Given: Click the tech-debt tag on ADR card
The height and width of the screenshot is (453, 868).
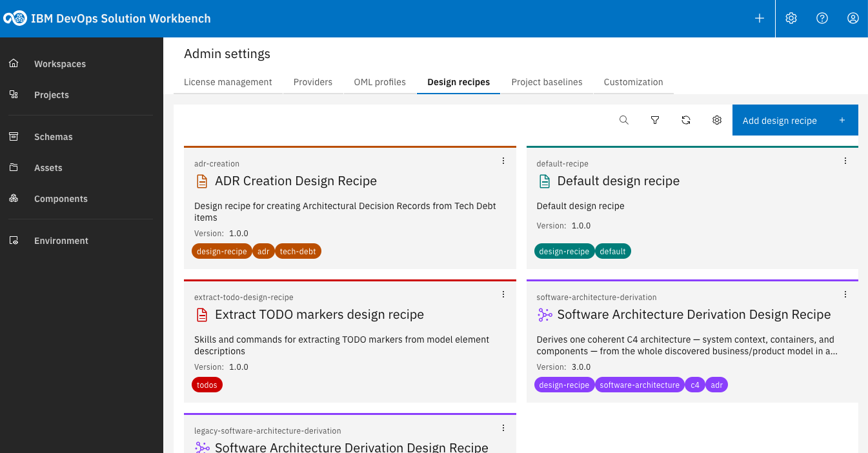Looking at the screenshot, I should [x=298, y=252].
